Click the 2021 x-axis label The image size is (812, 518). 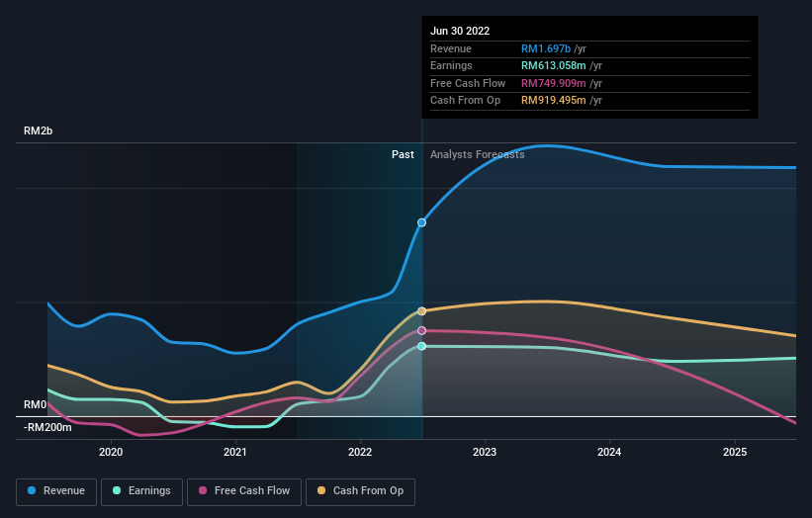tap(235, 453)
